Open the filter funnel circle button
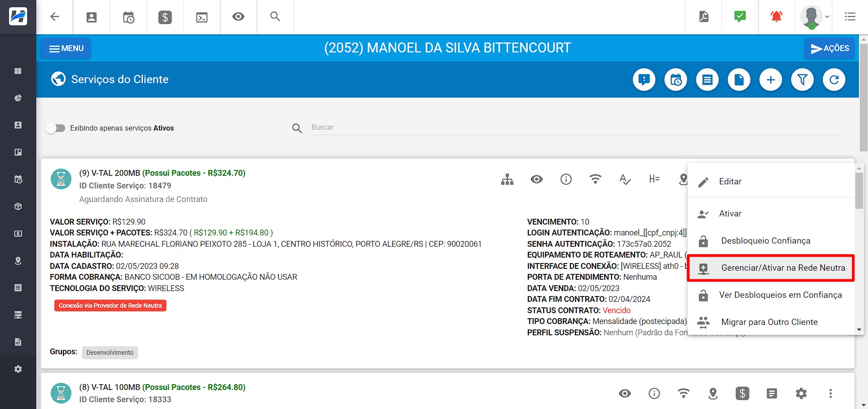The image size is (868, 409). click(x=802, y=80)
